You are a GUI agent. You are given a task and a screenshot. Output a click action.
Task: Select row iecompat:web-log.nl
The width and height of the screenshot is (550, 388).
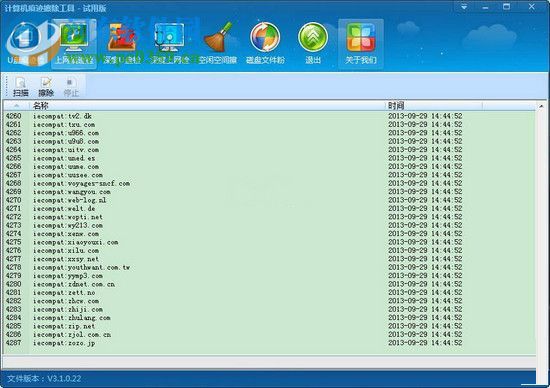coord(269,200)
